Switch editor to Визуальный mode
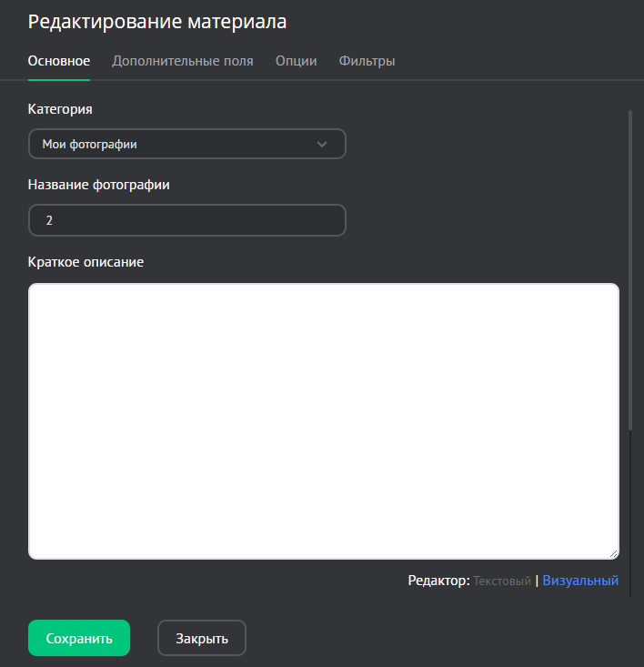 coord(580,581)
